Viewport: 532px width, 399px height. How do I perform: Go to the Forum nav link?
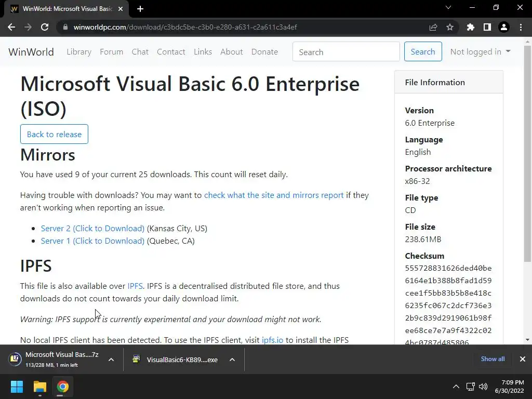point(111,51)
